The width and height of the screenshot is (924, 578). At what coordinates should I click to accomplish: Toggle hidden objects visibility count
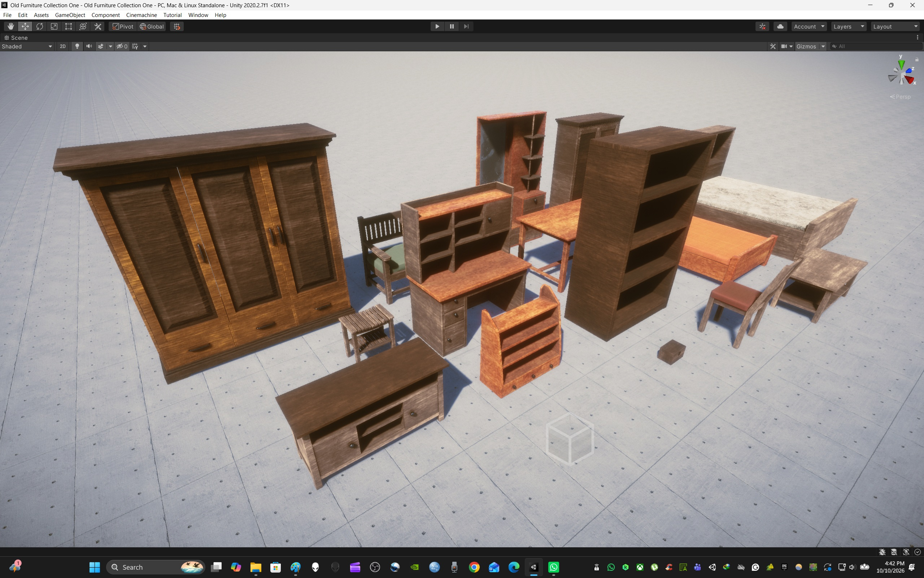tap(122, 46)
